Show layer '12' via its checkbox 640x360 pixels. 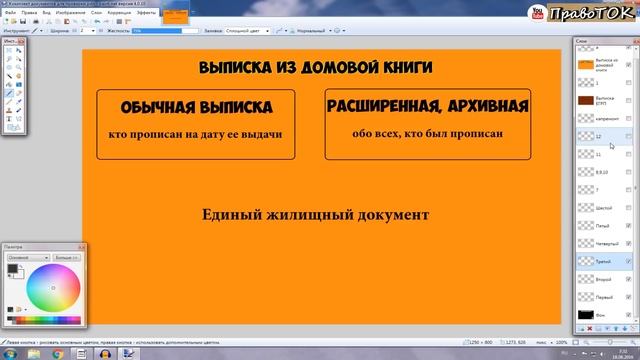629,136
